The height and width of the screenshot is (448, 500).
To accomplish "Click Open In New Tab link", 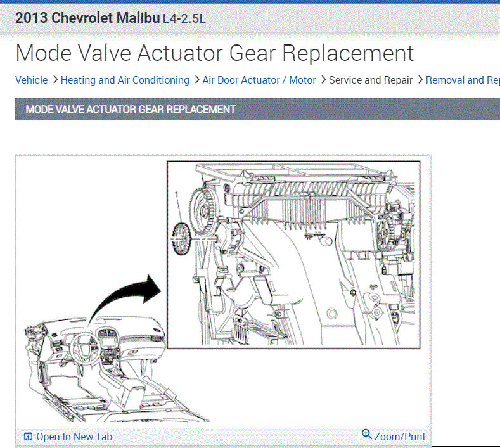I will (x=74, y=437).
